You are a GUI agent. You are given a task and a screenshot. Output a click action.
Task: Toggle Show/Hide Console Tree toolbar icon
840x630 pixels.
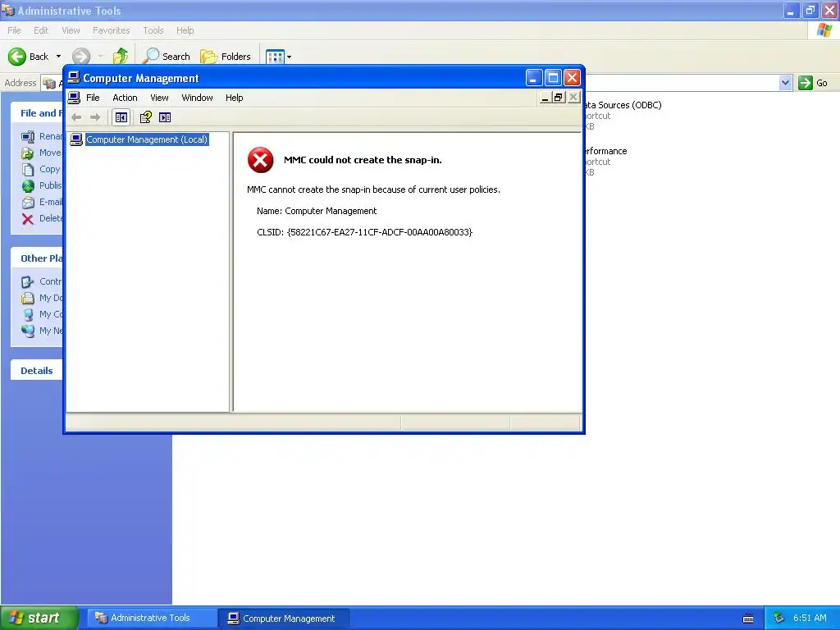pyautogui.click(x=121, y=117)
